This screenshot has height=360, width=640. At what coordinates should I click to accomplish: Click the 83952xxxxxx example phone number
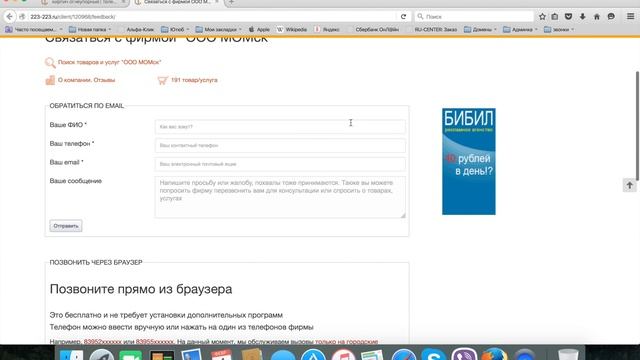pos(102,342)
